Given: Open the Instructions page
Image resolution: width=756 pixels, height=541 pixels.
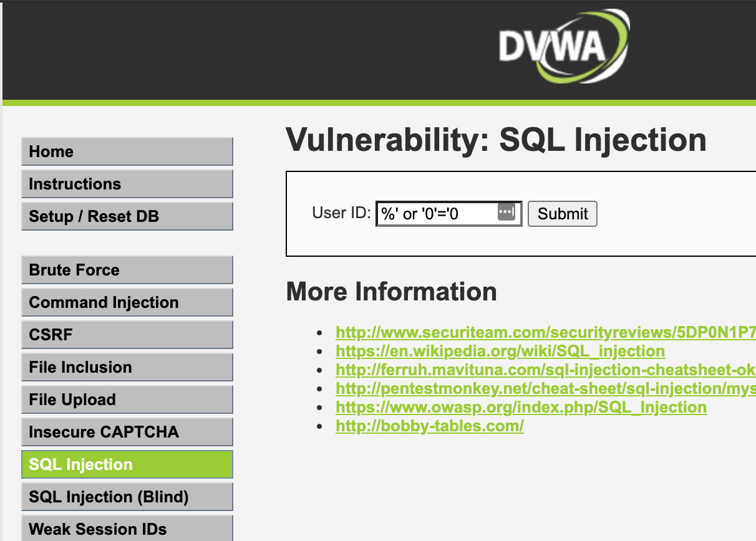Looking at the screenshot, I should pos(127,184).
